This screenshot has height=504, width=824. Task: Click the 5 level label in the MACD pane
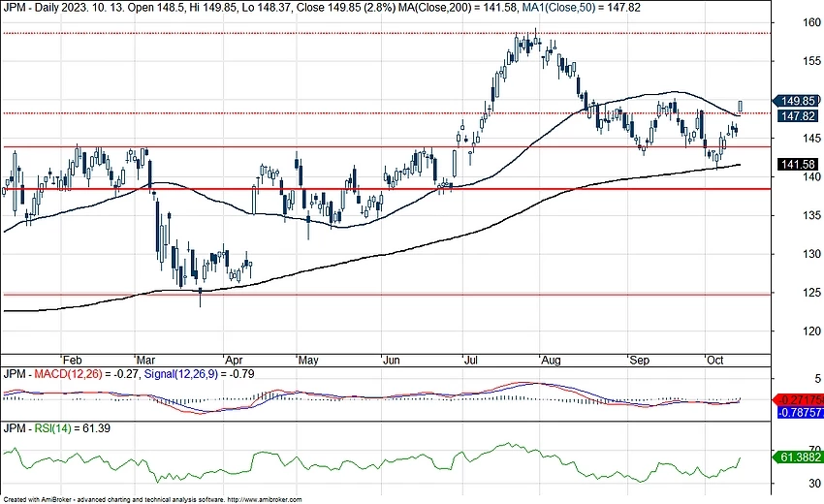(817, 378)
